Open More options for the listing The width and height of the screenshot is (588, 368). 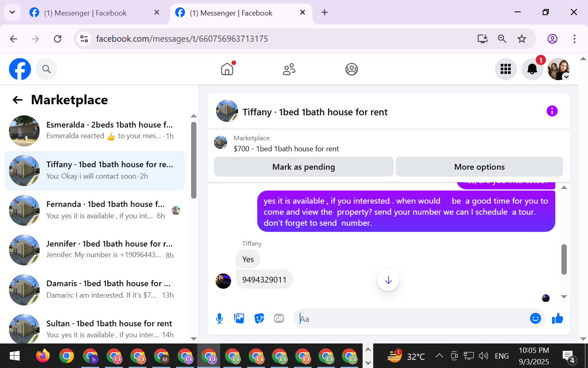(x=479, y=167)
